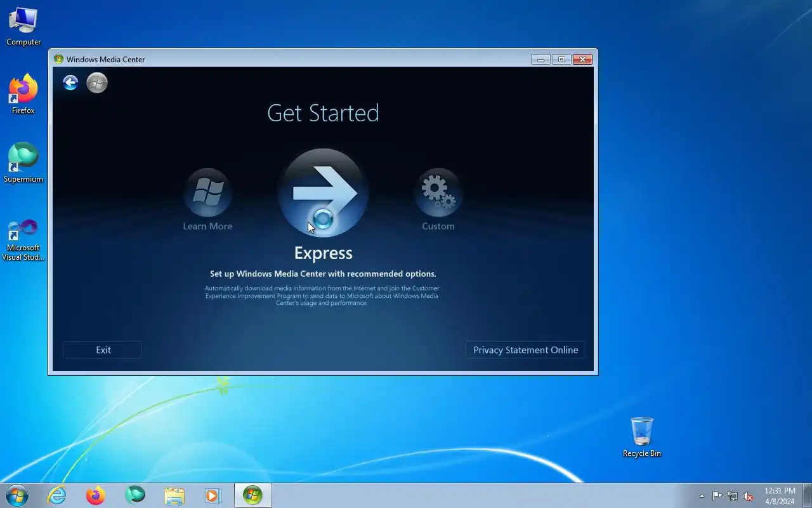Viewport: 812px width, 508px height.
Task: Open the Computer desktop icon
Action: tap(23, 27)
